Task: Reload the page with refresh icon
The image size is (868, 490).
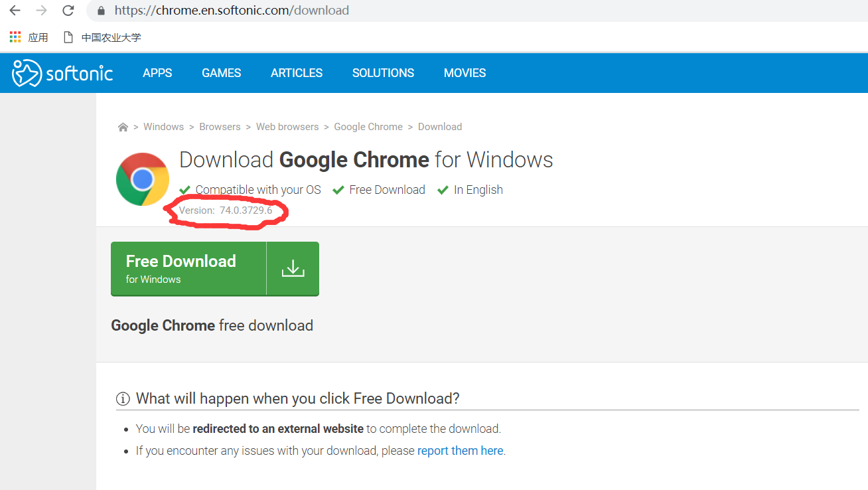Action: [68, 11]
